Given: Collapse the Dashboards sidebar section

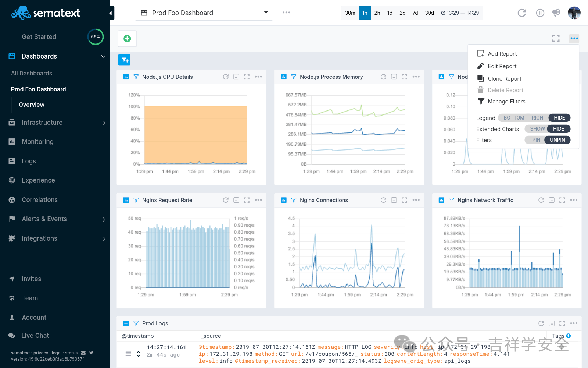Looking at the screenshot, I should click(x=103, y=56).
